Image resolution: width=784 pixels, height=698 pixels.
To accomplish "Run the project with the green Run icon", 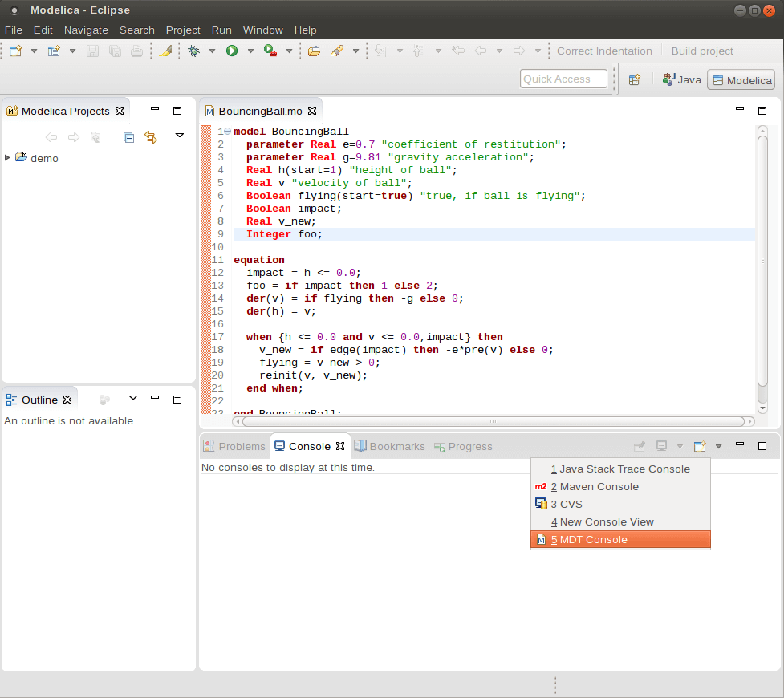I will click(232, 51).
